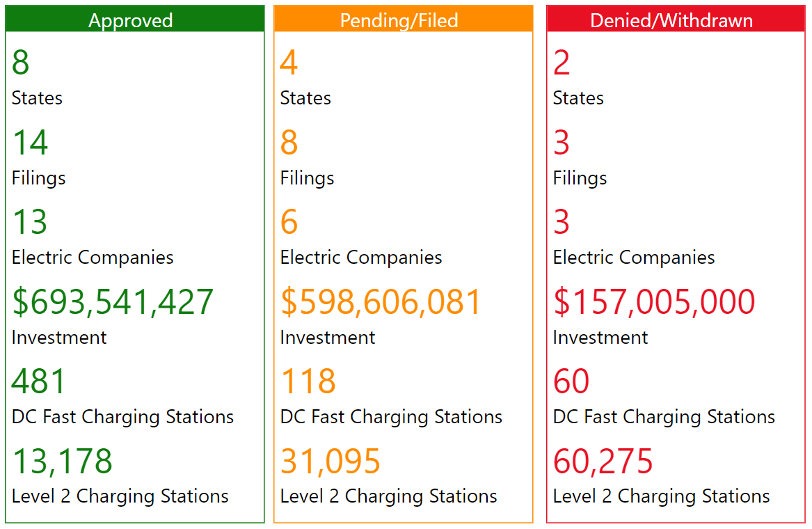Click the Investment label in the Pending/Filed card
The width and height of the screenshot is (812, 529).
pos(328,338)
